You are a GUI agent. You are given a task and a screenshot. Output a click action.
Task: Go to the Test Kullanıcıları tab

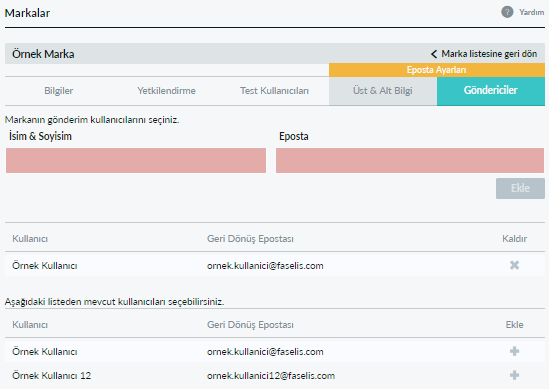click(x=274, y=91)
